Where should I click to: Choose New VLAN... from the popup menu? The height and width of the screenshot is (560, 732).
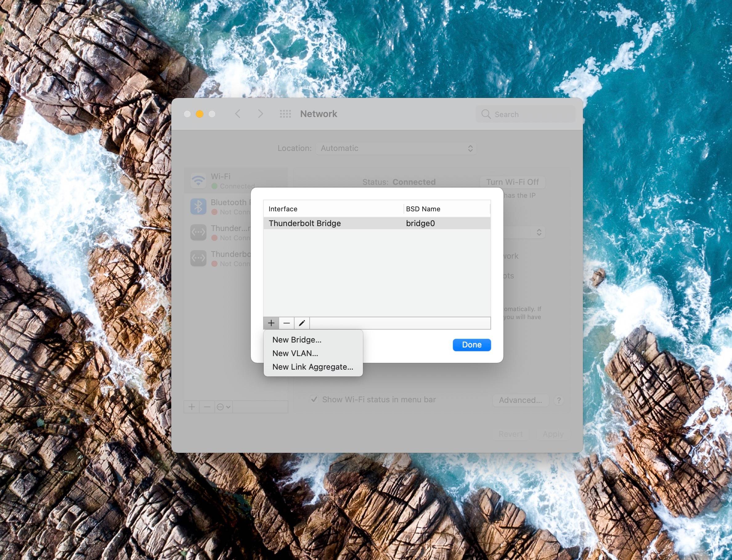coord(313,353)
